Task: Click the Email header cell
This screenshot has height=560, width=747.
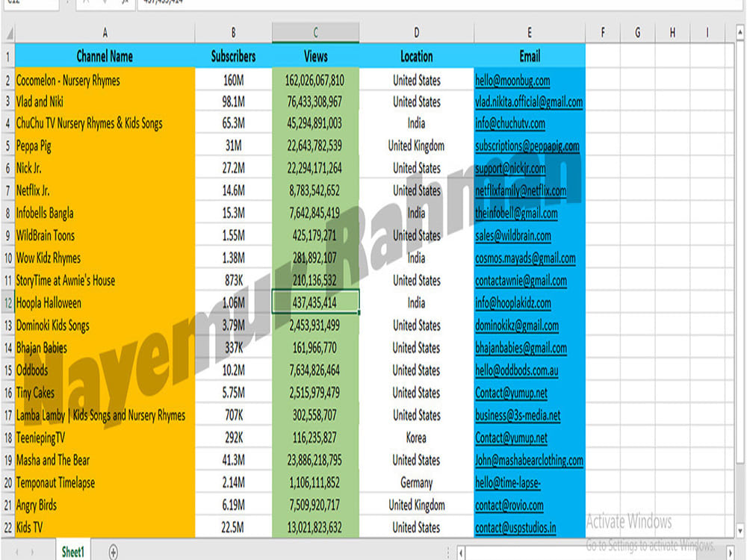Action: (x=530, y=56)
